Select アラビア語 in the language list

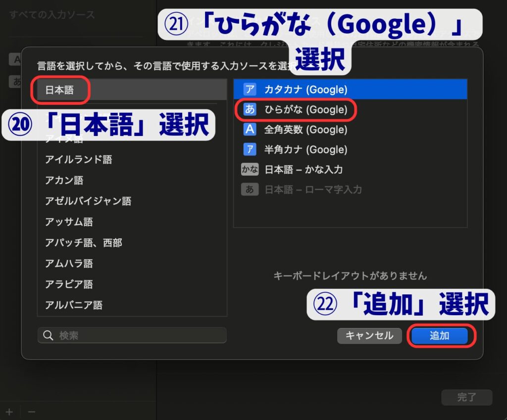pyautogui.click(x=132, y=284)
